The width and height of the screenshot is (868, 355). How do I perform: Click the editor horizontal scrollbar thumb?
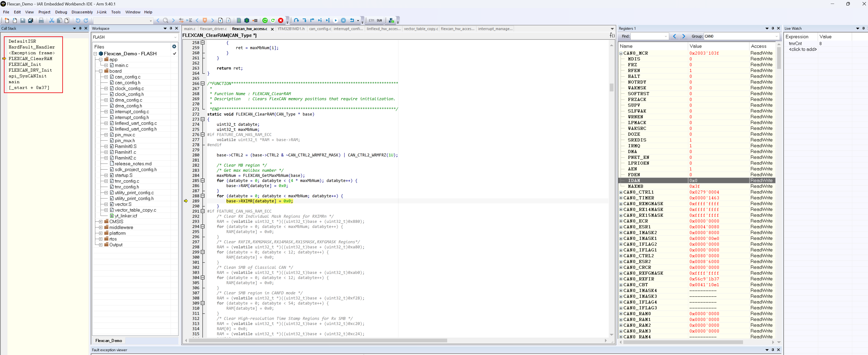[x=318, y=340]
